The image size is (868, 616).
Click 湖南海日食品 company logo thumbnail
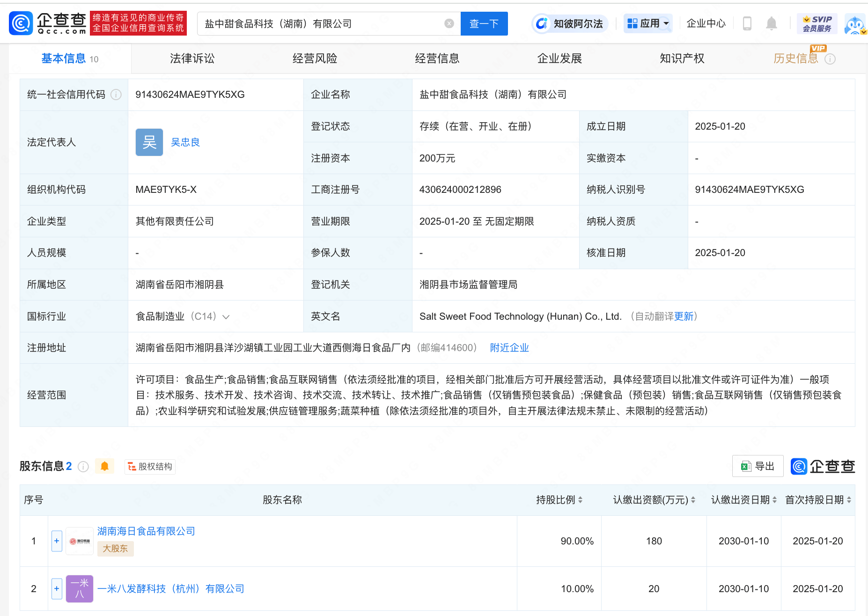(x=80, y=541)
